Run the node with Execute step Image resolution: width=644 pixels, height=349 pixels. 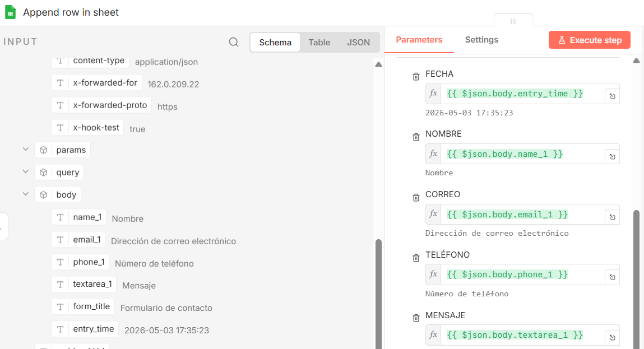point(590,40)
